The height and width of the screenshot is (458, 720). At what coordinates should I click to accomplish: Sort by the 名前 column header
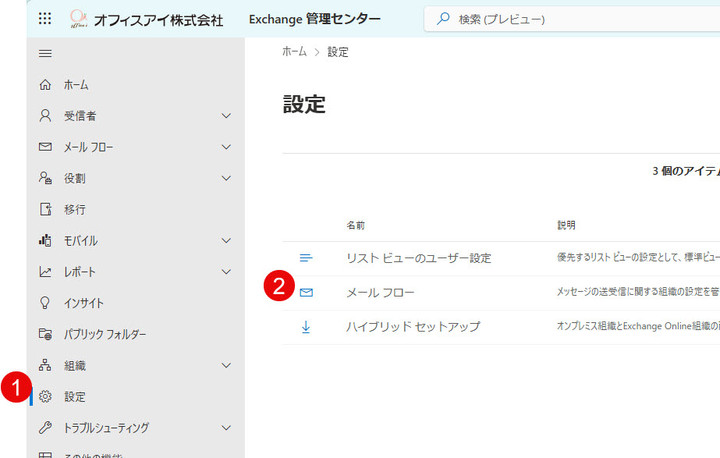point(356,225)
